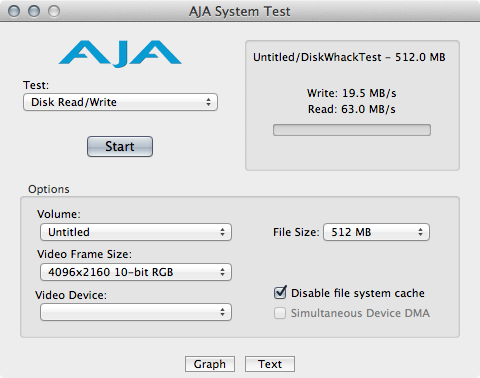This screenshot has width=480, height=378.
Task: Minimize the AJA System Test window
Action: (34, 11)
